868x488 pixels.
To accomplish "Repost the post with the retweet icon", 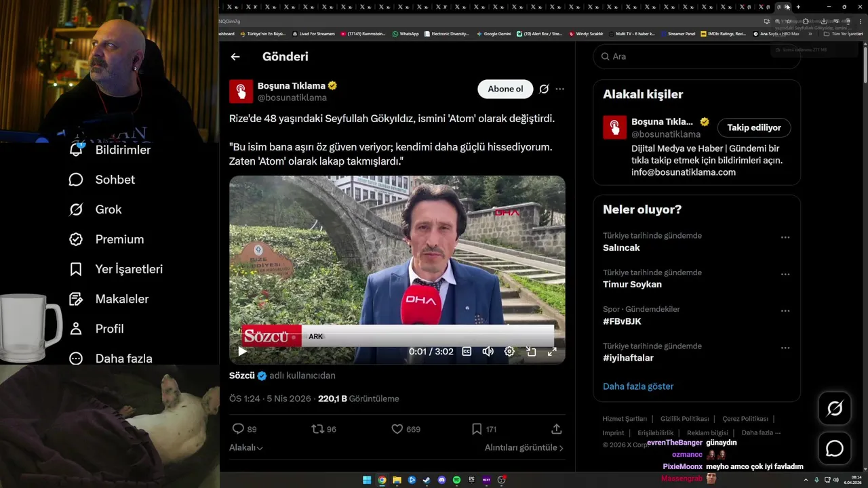I will [x=317, y=429].
